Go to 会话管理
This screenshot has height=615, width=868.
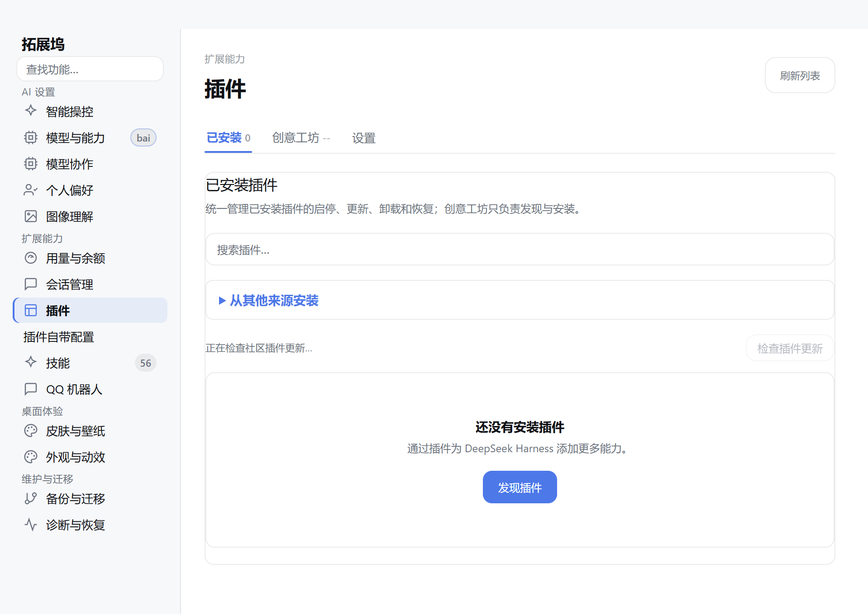[x=91, y=284]
